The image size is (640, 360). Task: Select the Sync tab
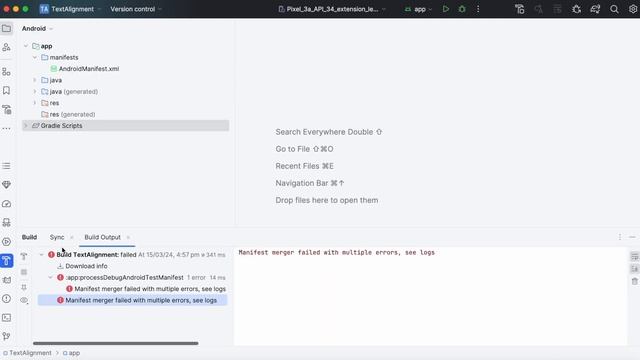pos(57,237)
